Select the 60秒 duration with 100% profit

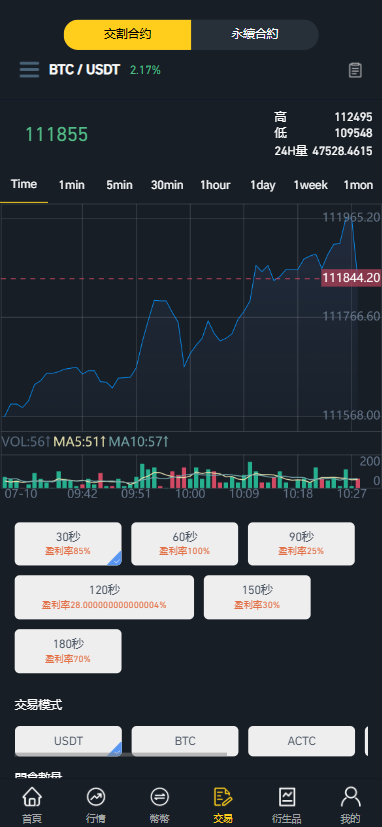click(185, 544)
